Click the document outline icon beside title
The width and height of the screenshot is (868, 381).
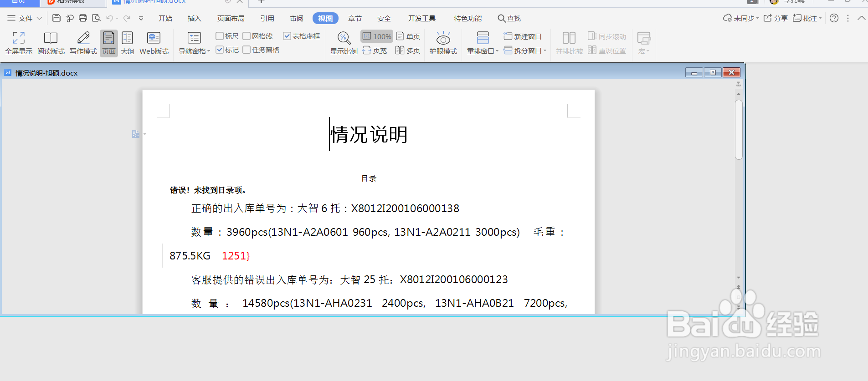136,134
